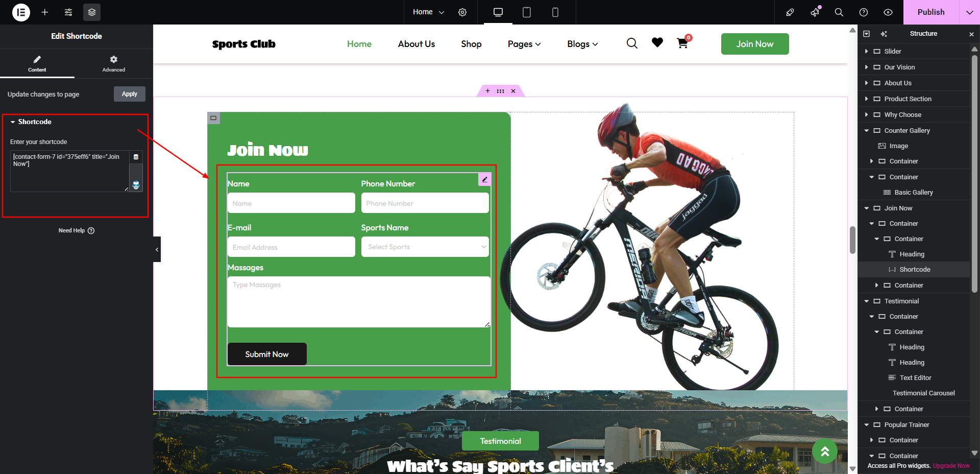Open the shopping cart icon
Screen dimensions: 980x474
pos(682,43)
